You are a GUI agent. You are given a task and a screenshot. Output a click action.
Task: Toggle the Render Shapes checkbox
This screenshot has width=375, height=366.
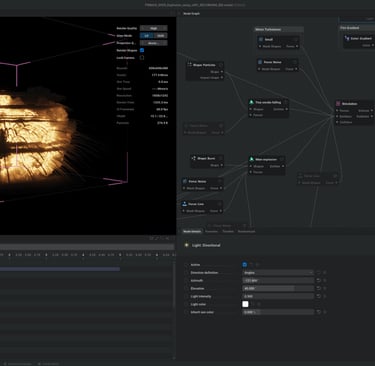[x=142, y=50]
